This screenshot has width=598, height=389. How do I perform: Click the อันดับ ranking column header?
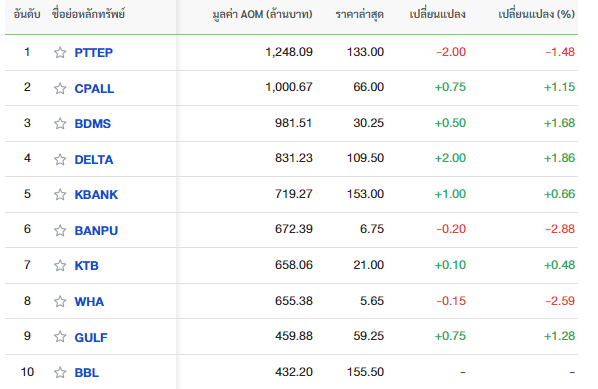[27, 14]
